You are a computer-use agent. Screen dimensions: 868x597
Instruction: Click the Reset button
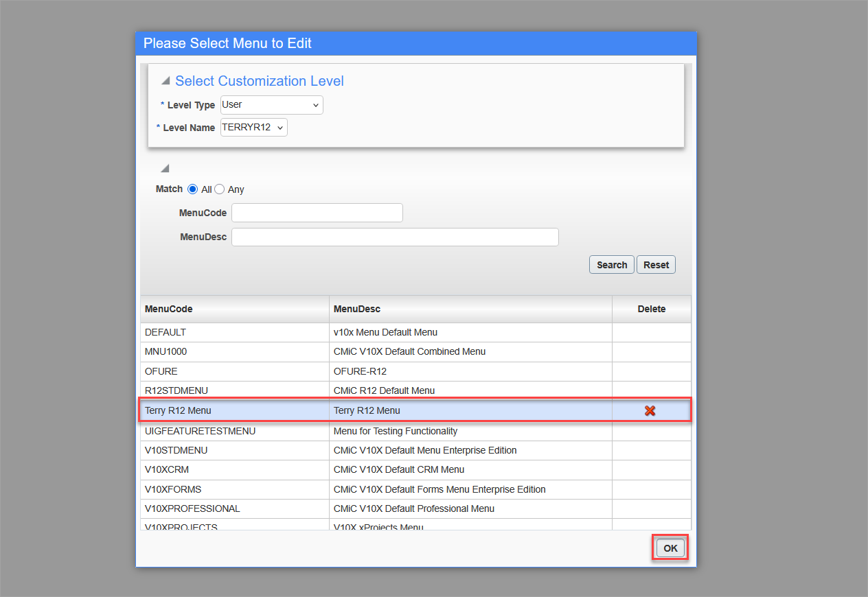click(x=656, y=265)
